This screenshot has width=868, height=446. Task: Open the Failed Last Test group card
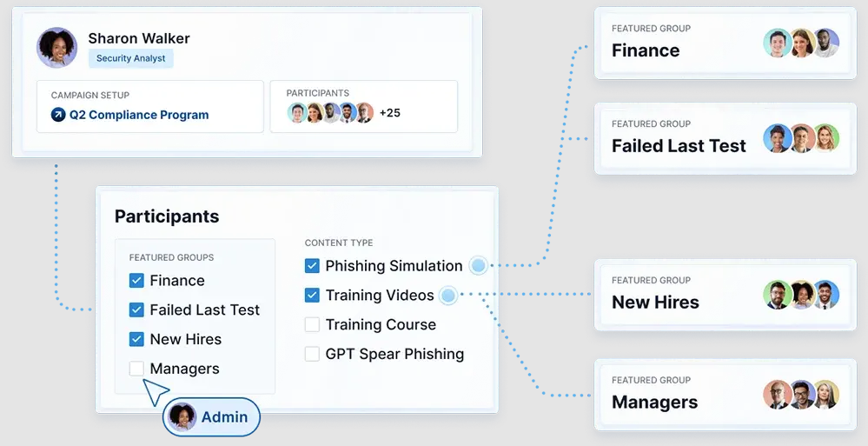(726, 138)
